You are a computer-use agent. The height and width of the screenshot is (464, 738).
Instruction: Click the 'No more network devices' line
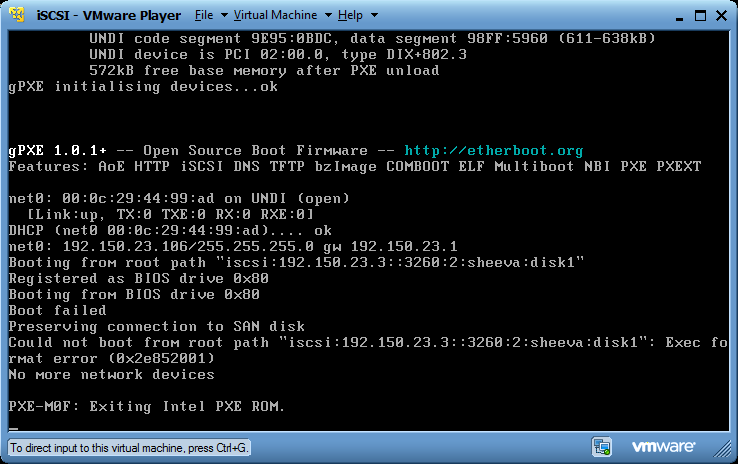pyautogui.click(x=111, y=374)
